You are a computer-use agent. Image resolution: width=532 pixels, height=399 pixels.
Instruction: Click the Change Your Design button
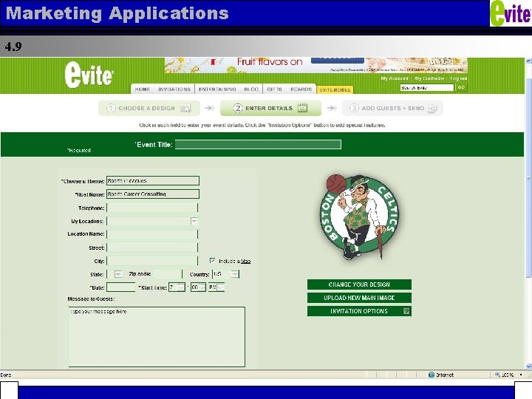(x=359, y=284)
